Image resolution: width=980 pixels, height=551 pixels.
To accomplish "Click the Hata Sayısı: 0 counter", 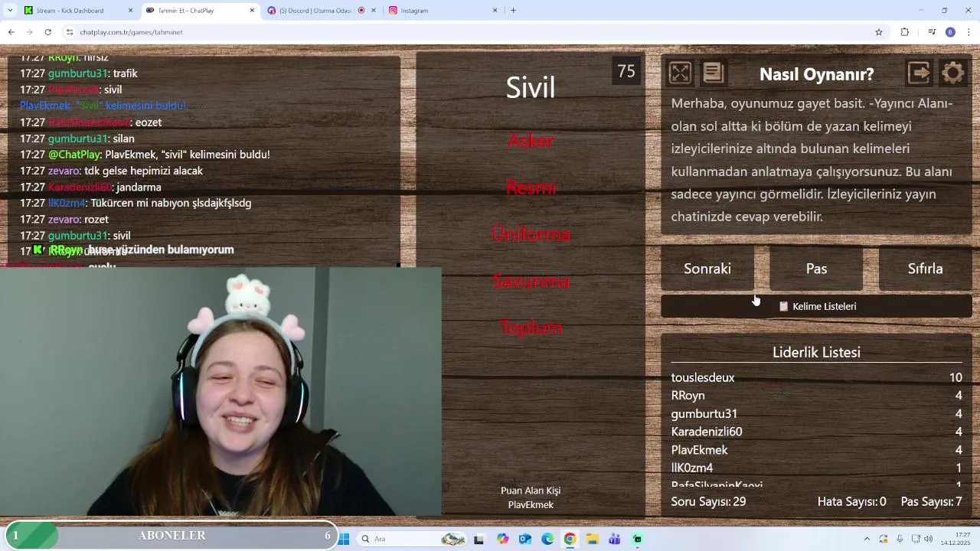I will (x=852, y=502).
